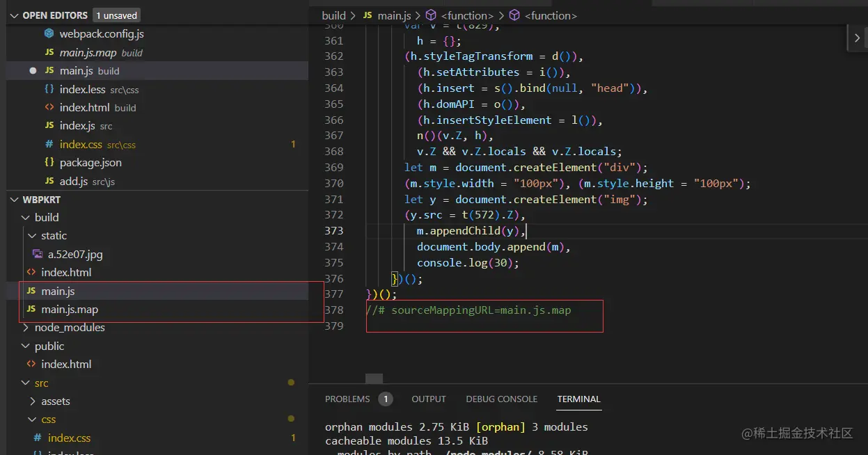Click the right chevron arrow at editor edge
The image size is (868, 455).
(857, 38)
